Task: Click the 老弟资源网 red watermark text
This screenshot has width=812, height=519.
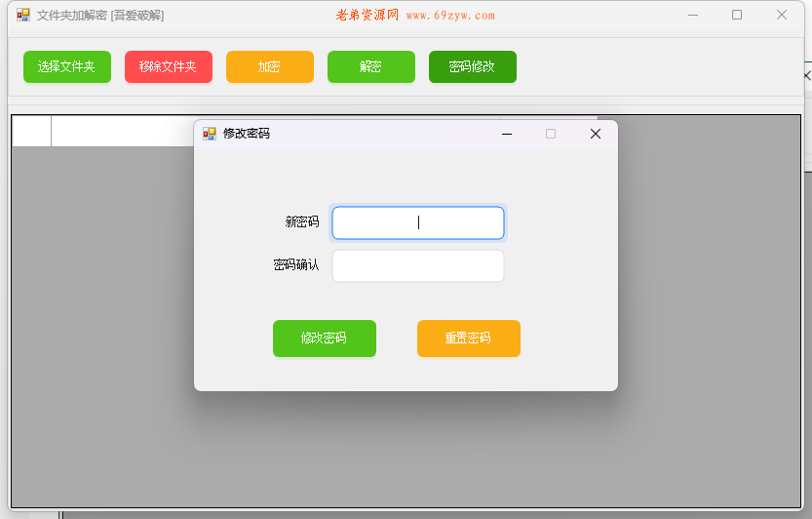Action: 367,16
